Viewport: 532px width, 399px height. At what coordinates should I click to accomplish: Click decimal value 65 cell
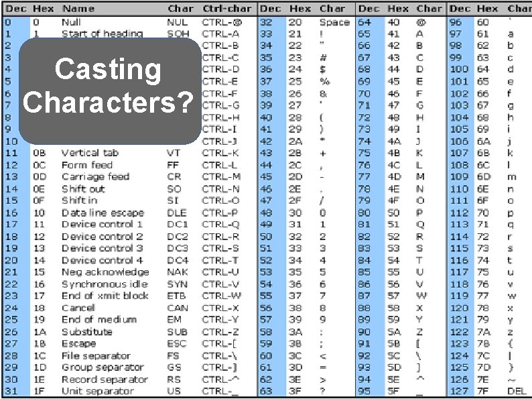(x=364, y=34)
